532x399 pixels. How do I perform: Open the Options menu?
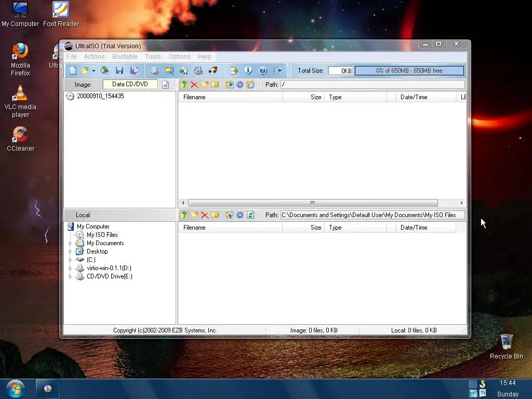tap(179, 56)
